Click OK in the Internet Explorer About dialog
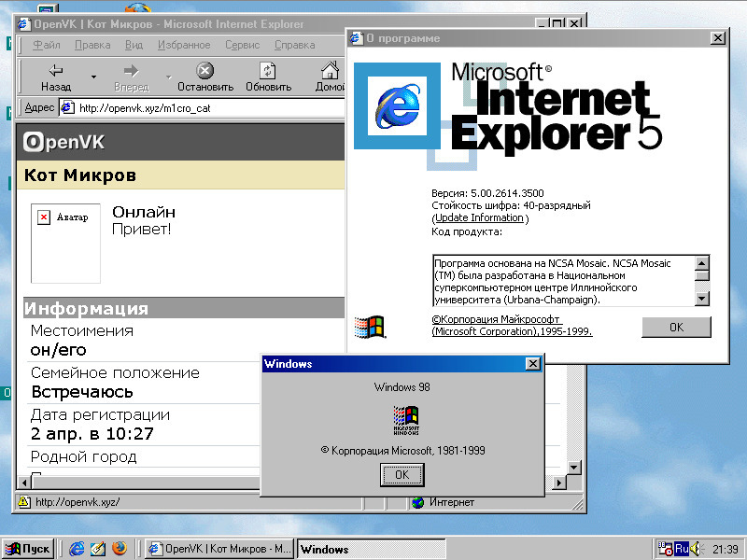This screenshot has width=747, height=560. click(x=676, y=328)
